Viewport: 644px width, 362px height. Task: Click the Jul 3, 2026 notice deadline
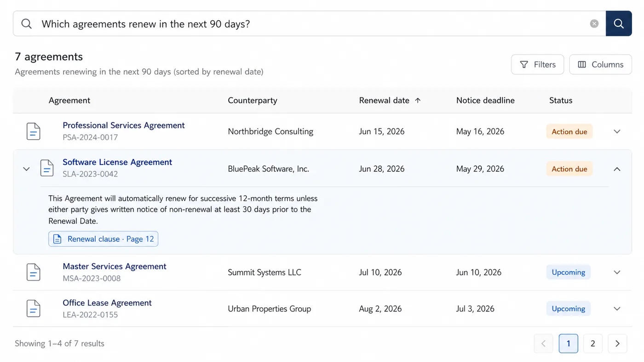[x=475, y=309]
